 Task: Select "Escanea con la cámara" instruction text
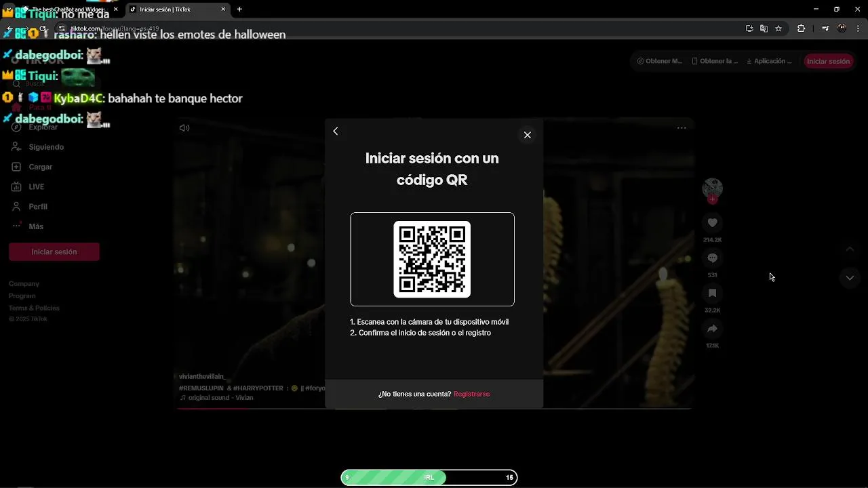point(433,322)
